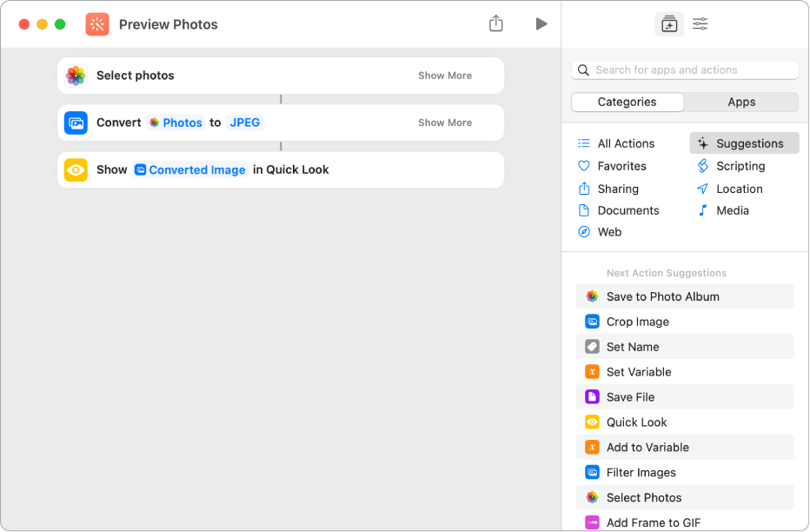Switch to the Categories tab

(627, 102)
